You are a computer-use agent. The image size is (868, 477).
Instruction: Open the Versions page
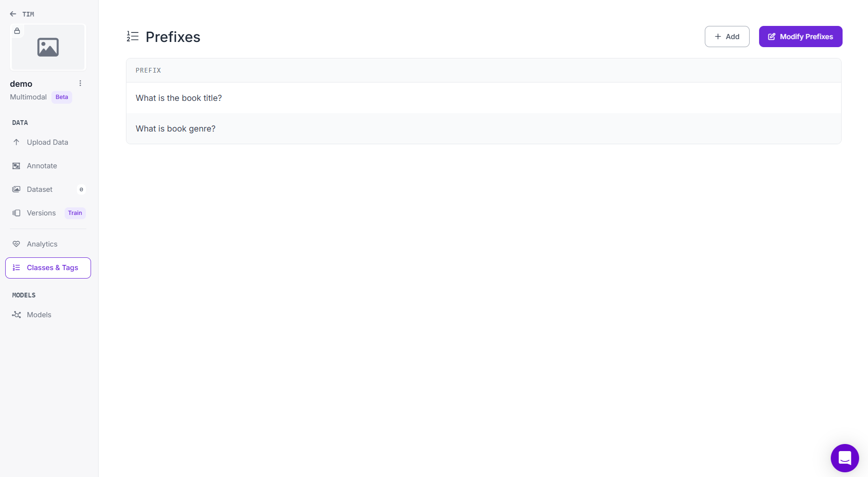click(x=42, y=213)
